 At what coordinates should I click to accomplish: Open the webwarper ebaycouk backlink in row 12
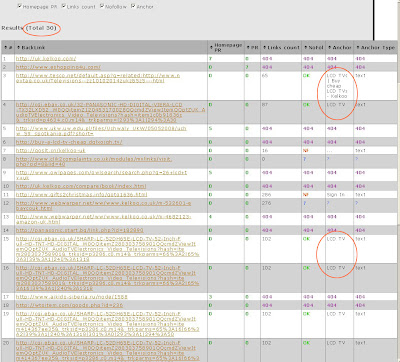click(x=103, y=206)
